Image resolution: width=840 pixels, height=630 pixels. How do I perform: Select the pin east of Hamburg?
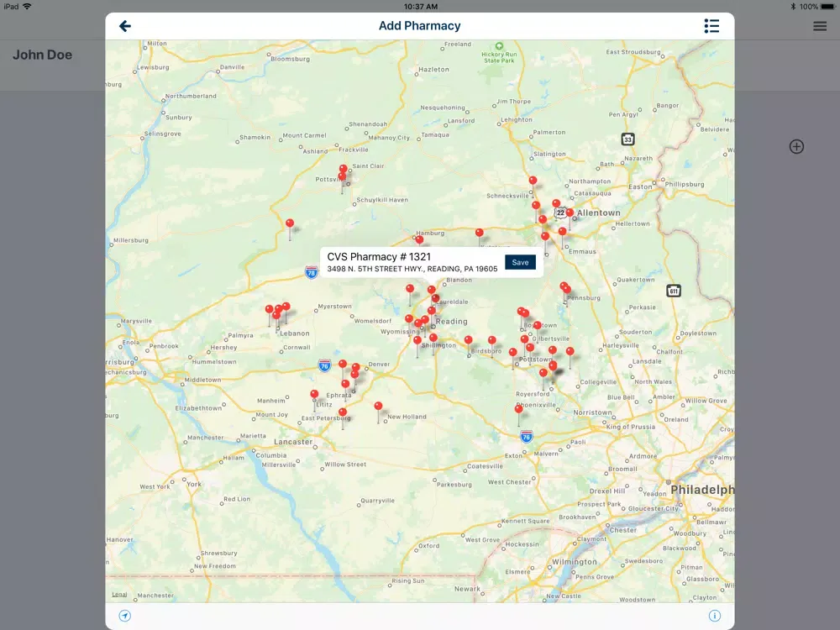click(x=480, y=233)
